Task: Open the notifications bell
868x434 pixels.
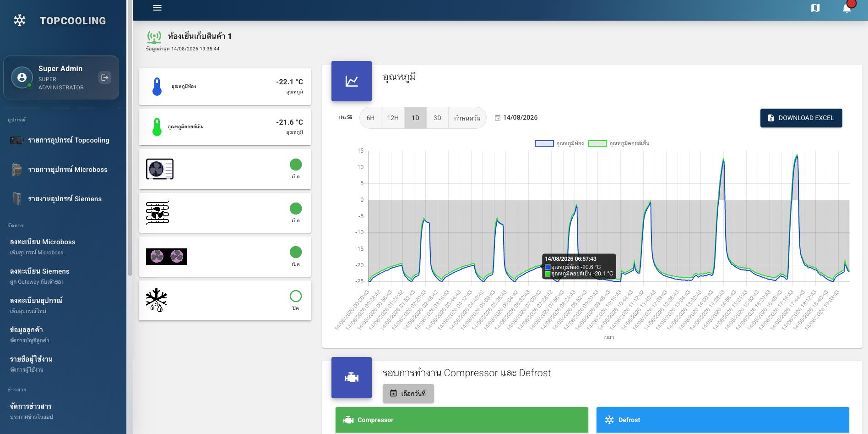Action: click(847, 8)
